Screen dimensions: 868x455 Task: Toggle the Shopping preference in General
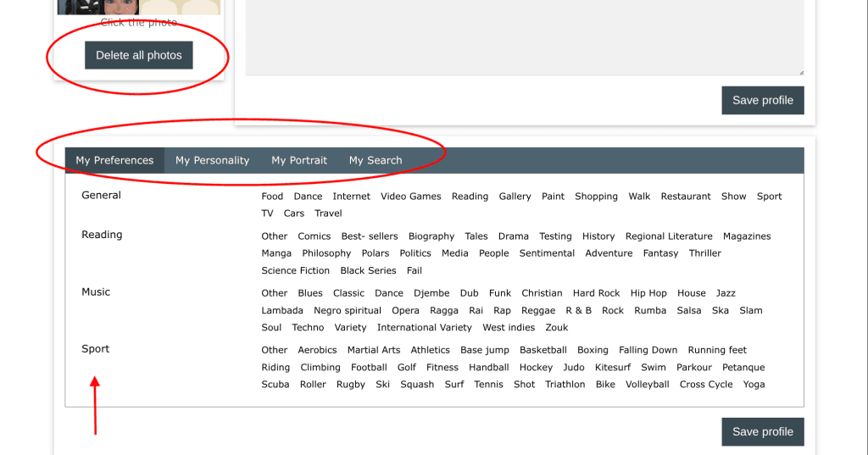coord(596,197)
